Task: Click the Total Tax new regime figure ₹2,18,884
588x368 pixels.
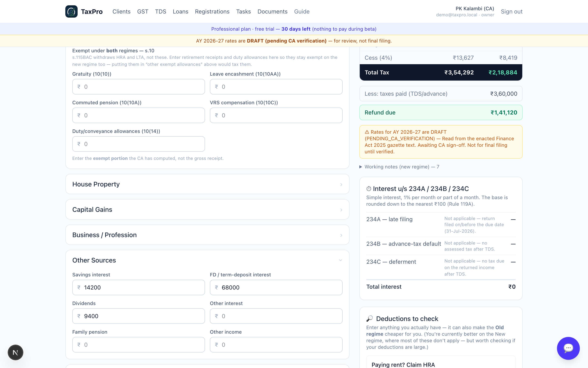Action: (503, 72)
